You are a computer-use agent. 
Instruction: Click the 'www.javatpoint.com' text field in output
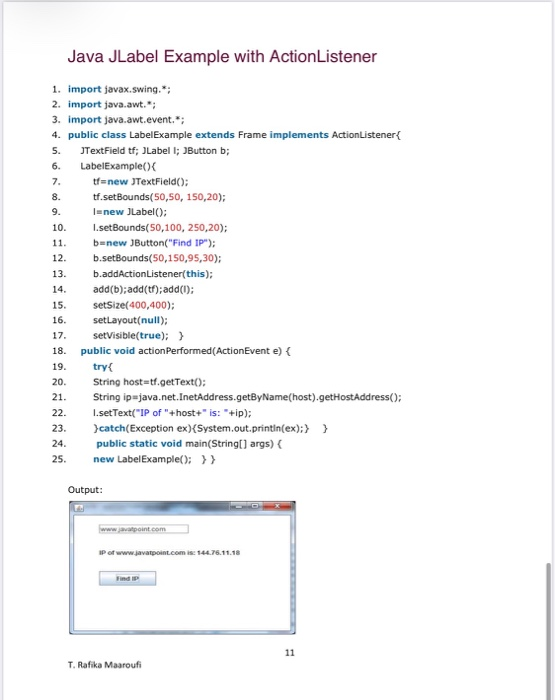pyautogui.click(x=144, y=529)
